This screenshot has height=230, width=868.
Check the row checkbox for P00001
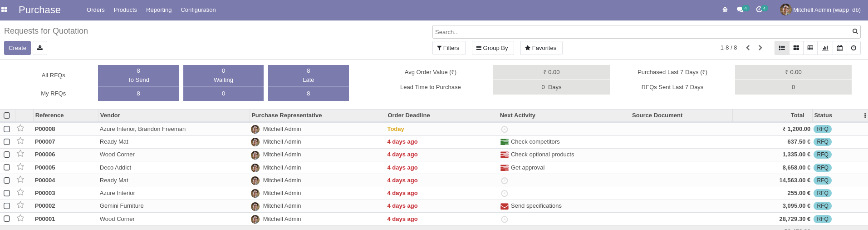coord(7,219)
